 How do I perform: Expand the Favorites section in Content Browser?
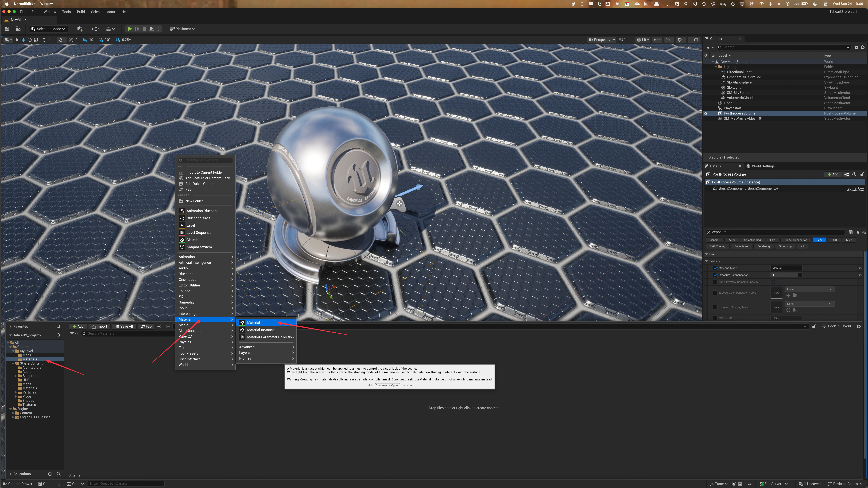[x=10, y=327]
